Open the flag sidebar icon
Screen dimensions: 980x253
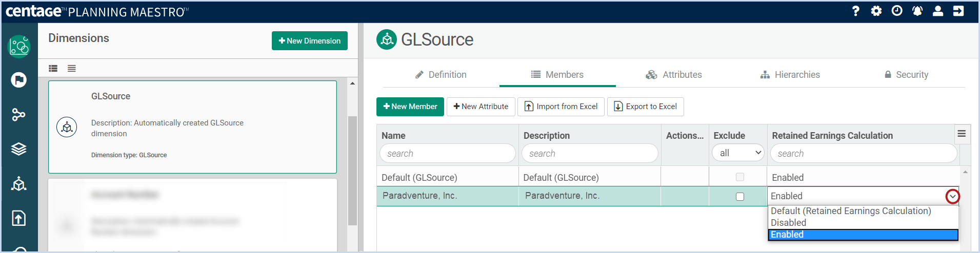tap(19, 80)
